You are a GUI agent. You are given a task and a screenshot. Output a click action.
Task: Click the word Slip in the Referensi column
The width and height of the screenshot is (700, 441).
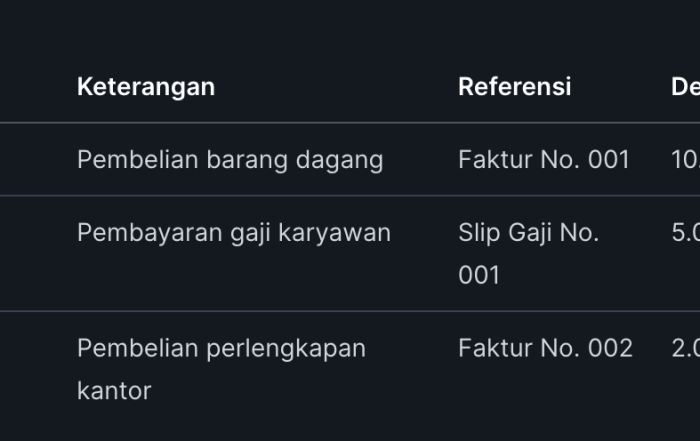pos(477,233)
